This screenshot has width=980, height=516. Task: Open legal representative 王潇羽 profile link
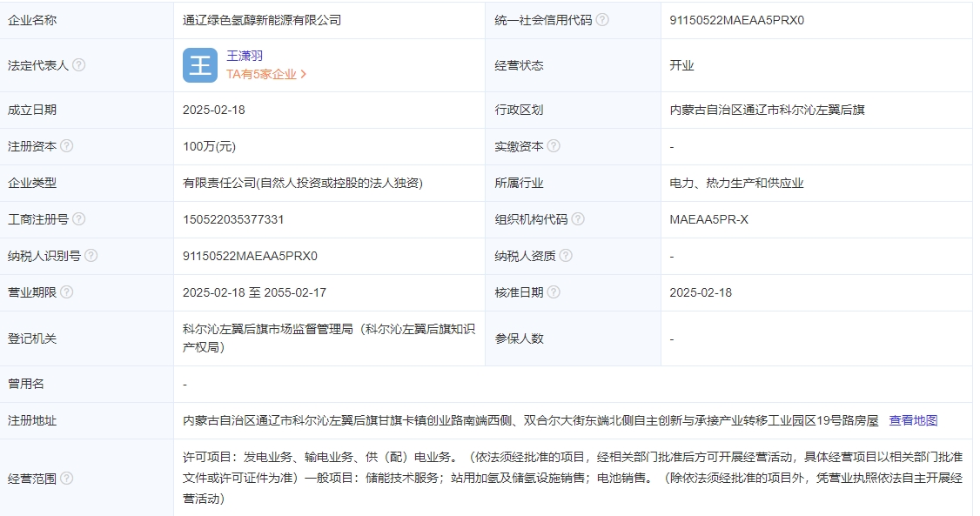245,56
